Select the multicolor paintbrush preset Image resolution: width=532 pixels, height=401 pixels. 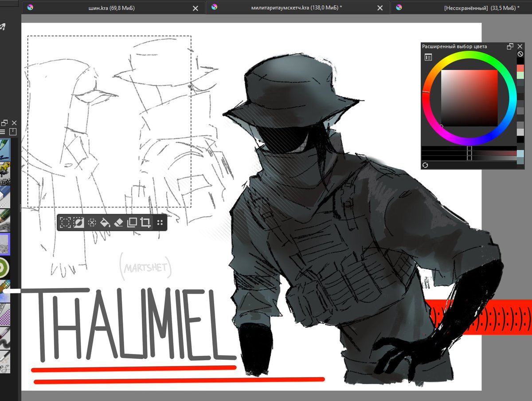click(x=5, y=291)
